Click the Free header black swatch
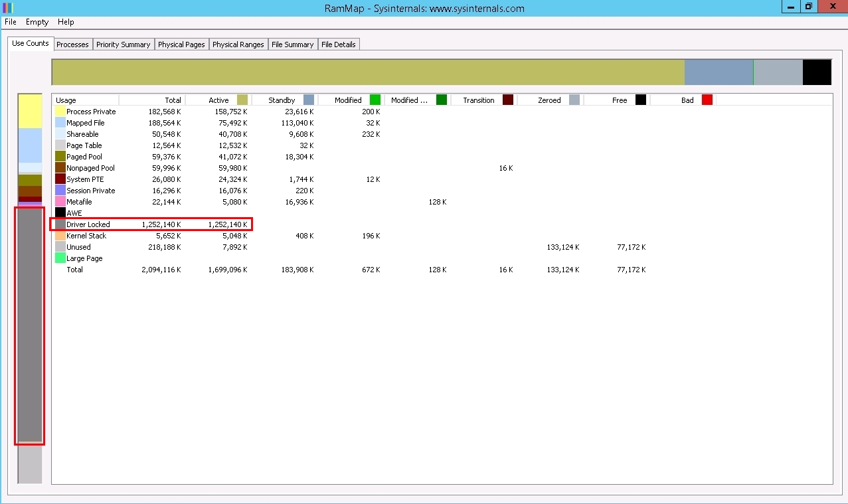 (641, 100)
